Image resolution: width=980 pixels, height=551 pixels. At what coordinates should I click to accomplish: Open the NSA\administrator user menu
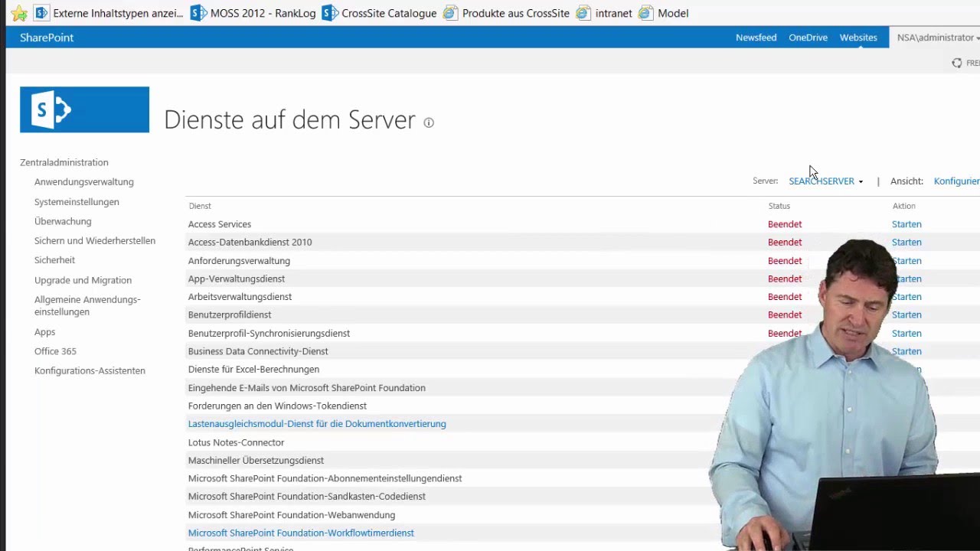pos(938,37)
